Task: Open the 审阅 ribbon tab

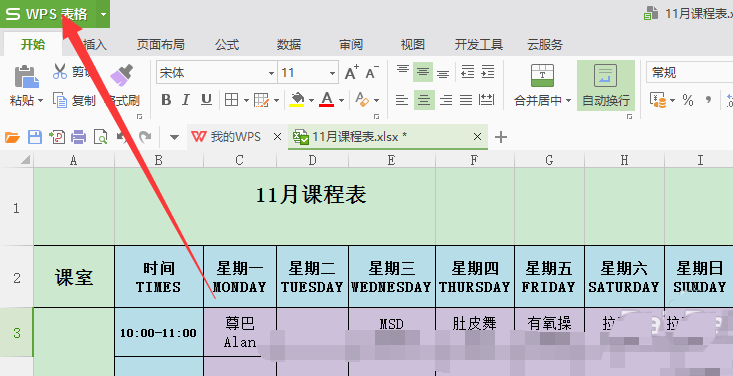Action: click(351, 44)
